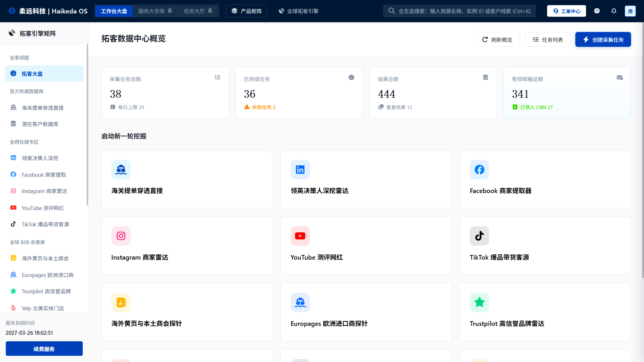Click the expiry date 2027-03-26 18:02:51
This screenshot has width=644, height=362.
tap(29, 333)
